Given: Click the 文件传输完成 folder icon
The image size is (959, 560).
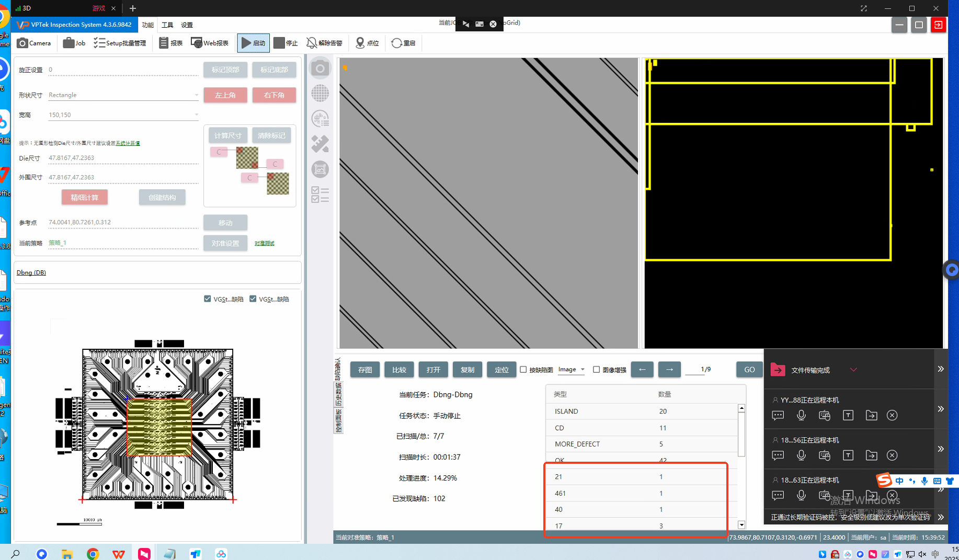Looking at the screenshot, I should click(778, 370).
